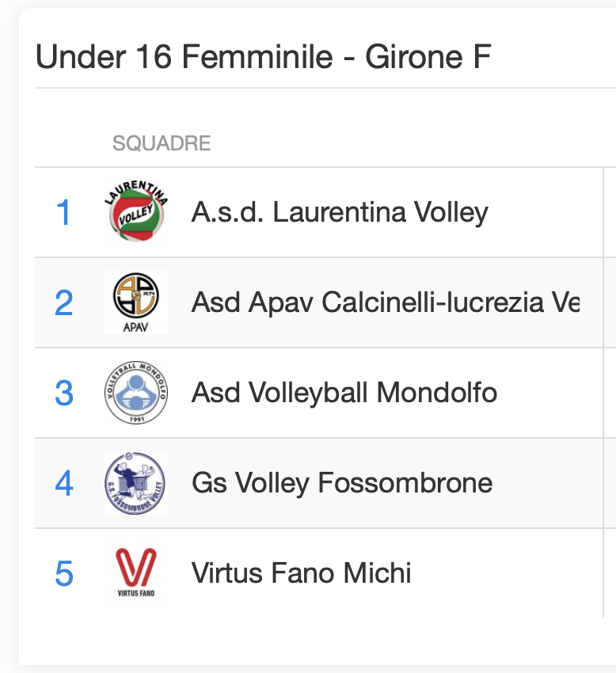Click the Laurentina Volley team logo

point(136,212)
